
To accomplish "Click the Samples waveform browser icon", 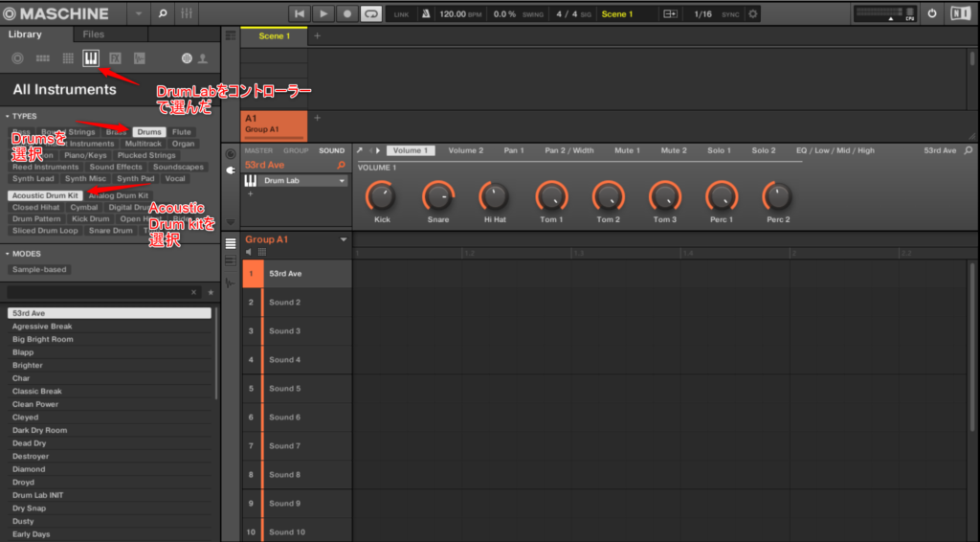I will [140, 58].
